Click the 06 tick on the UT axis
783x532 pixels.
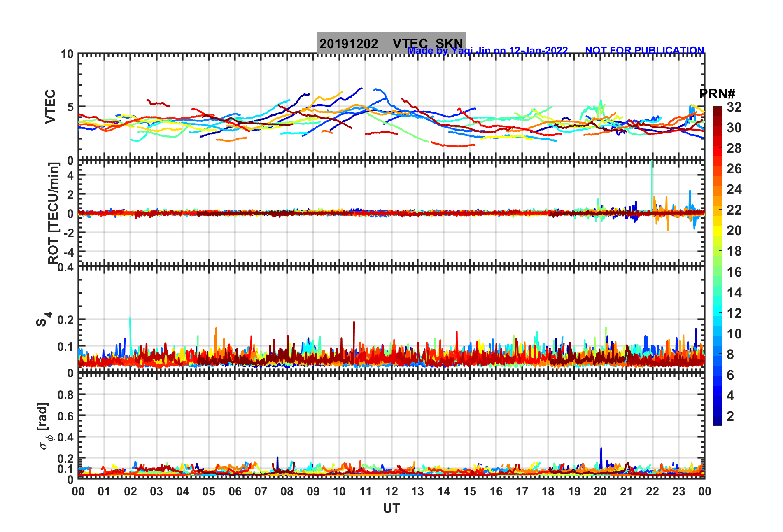pyautogui.click(x=235, y=491)
